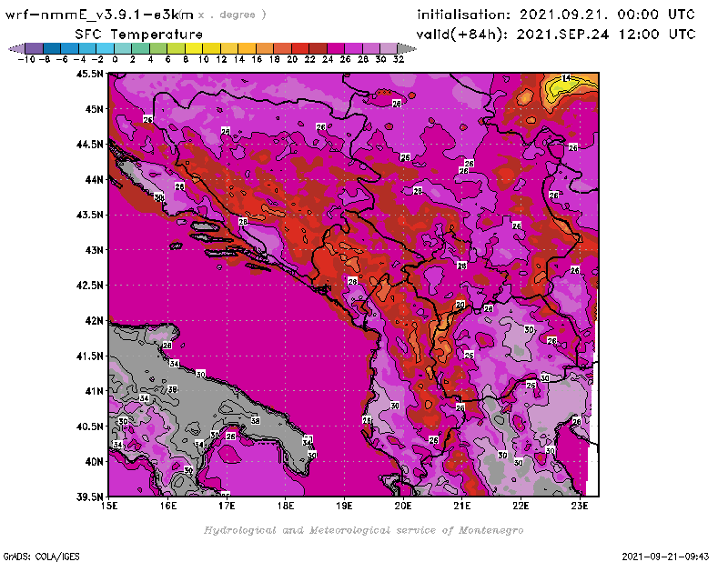This screenshot has width=728, height=562.
Task: Click the lavender arrow cap below -10 on legend
Action: [16, 48]
